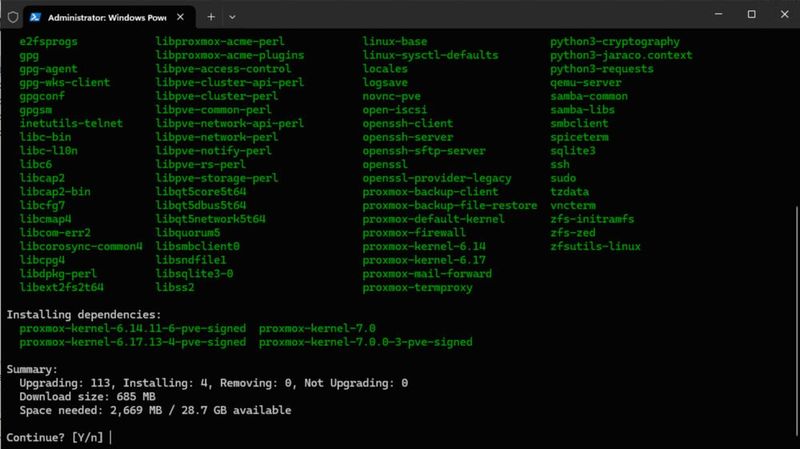
Task: Click the 'e2fsprogs' package name
Action: tap(48, 41)
